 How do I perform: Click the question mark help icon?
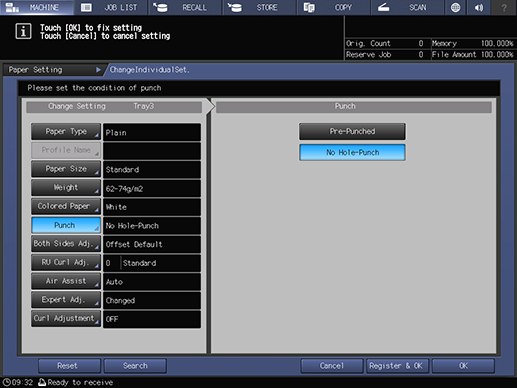click(x=504, y=7)
